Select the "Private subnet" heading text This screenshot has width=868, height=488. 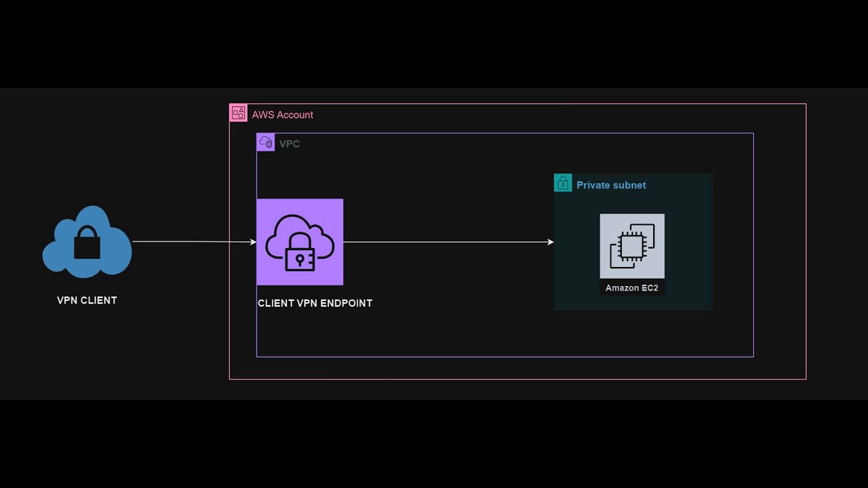[x=611, y=185]
